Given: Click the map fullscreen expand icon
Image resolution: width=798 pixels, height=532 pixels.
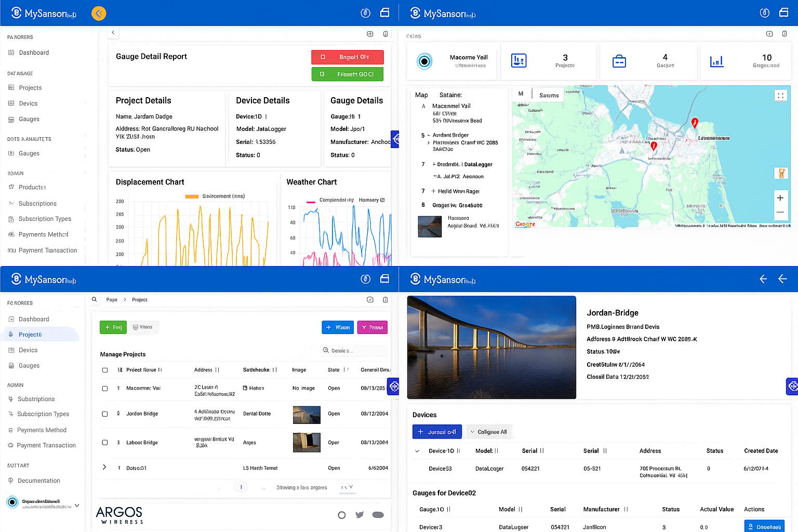Looking at the screenshot, I should [780, 96].
